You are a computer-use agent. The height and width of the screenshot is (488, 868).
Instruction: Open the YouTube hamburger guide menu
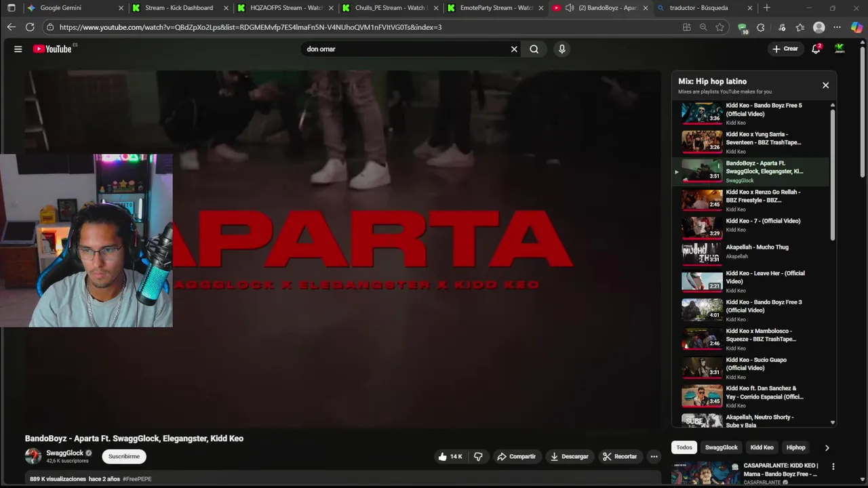pos(18,49)
